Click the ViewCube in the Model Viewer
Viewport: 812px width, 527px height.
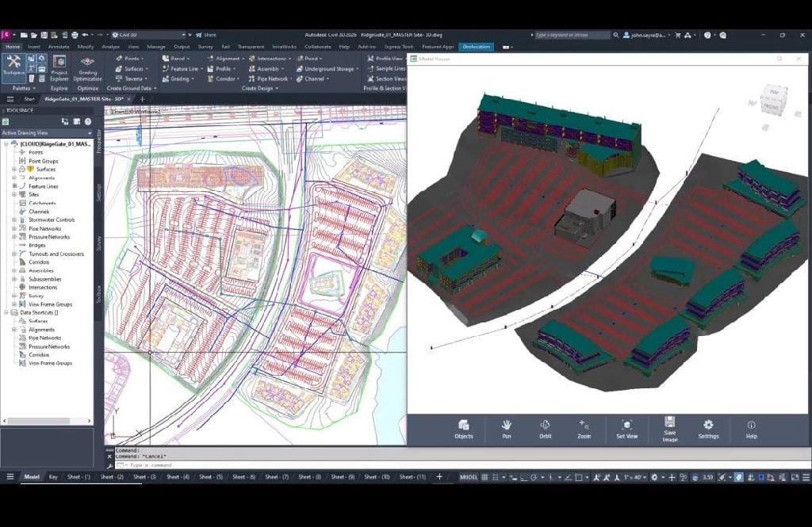click(772, 99)
